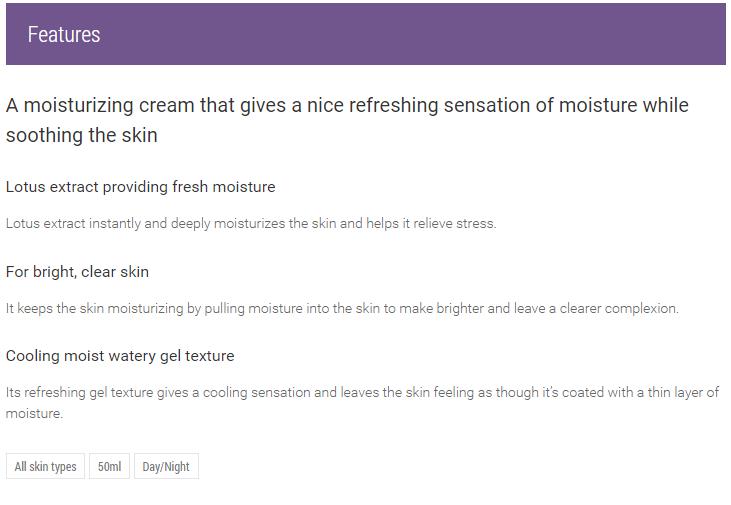The height and width of the screenshot is (505, 731).
Task: Click the '50ml' size tag
Action: (109, 467)
